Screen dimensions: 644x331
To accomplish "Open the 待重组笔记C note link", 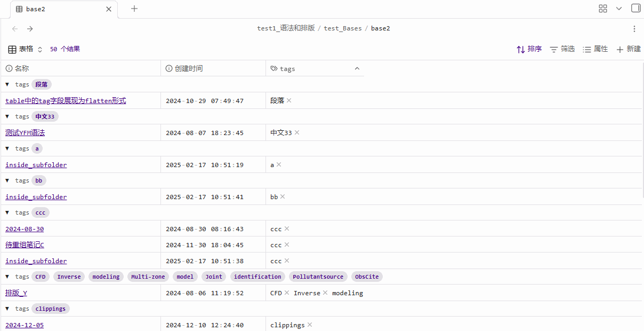I will 25,245.
